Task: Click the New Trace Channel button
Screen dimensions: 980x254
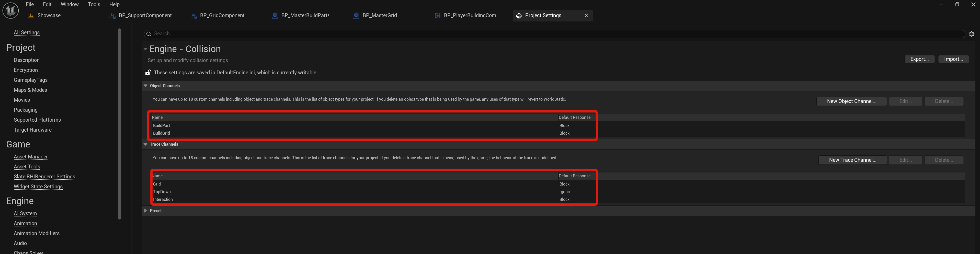Action: [x=852, y=160]
